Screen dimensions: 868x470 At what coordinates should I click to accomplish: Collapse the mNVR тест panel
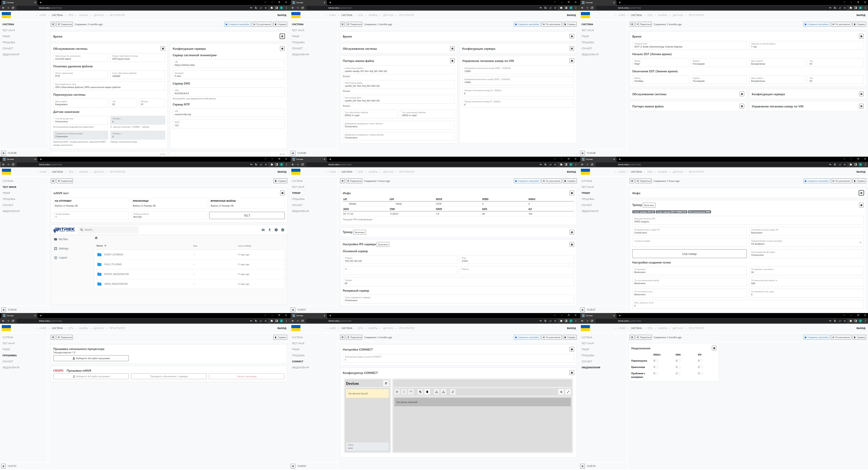tap(282, 193)
